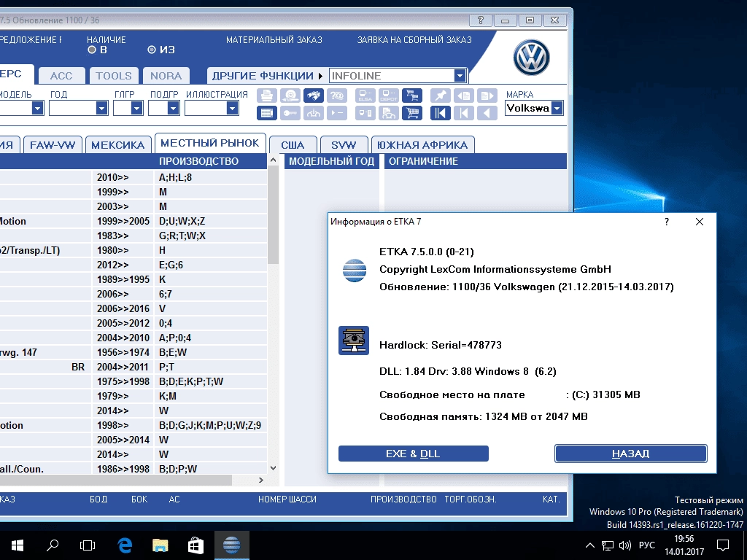747x560 pixels.
Task: Open the INFOLINE dropdown
Action: [x=460, y=76]
